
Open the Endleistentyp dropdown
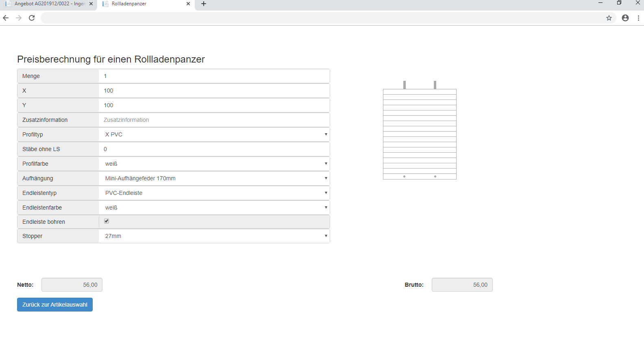coord(214,193)
